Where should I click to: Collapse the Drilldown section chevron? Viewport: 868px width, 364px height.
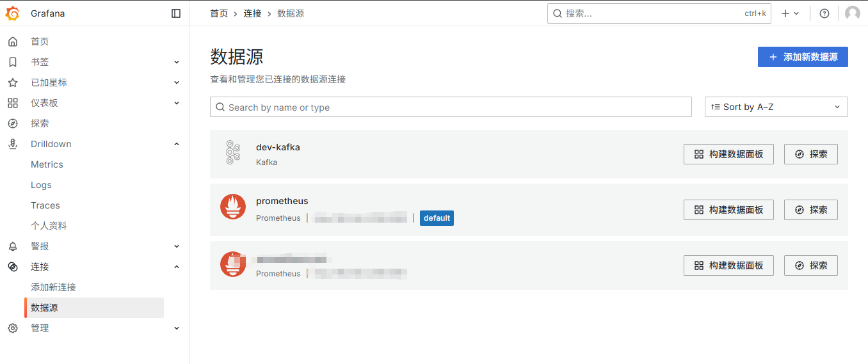[x=177, y=144]
